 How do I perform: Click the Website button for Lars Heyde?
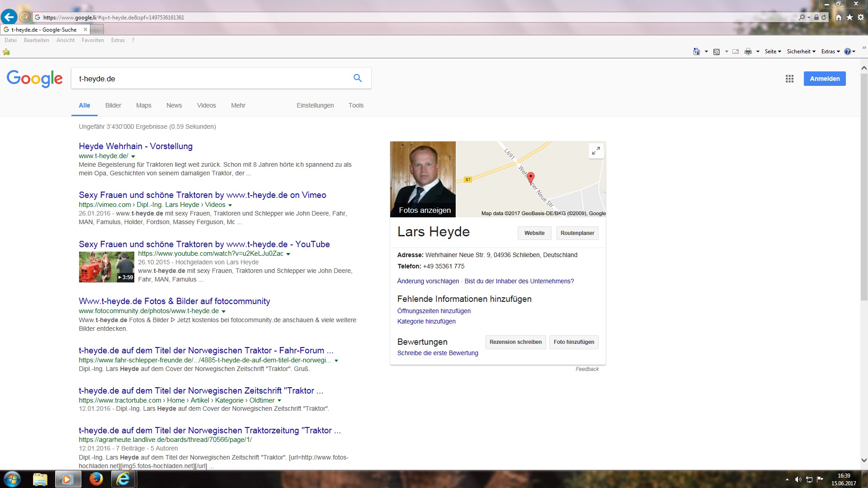(x=534, y=233)
